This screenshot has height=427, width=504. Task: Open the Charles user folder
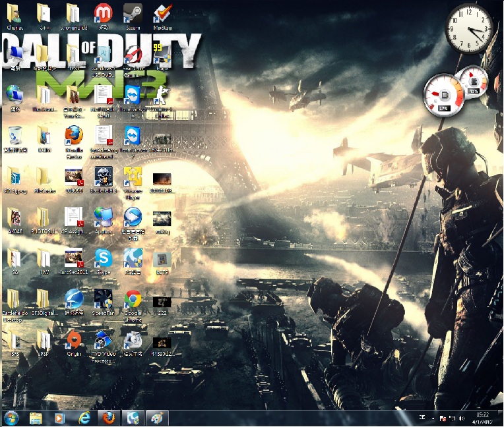point(15,16)
